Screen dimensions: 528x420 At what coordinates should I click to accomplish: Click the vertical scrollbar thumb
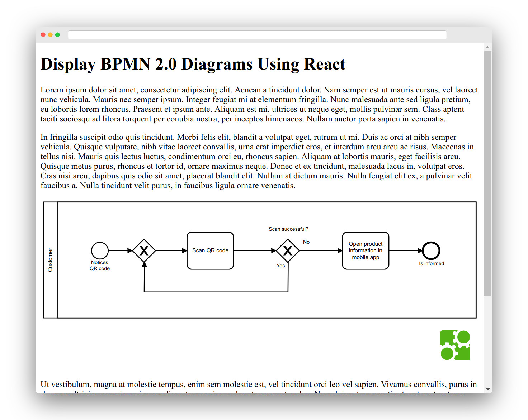point(487,173)
